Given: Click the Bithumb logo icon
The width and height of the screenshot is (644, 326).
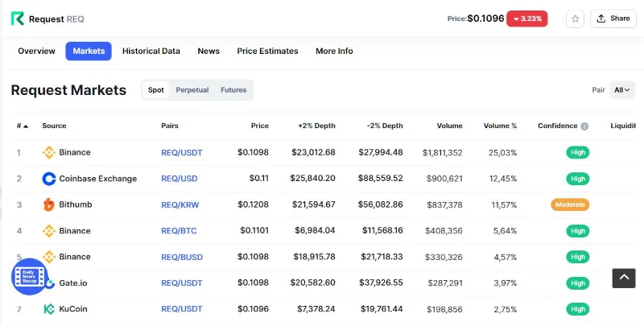Looking at the screenshot, I should [49, 204].
